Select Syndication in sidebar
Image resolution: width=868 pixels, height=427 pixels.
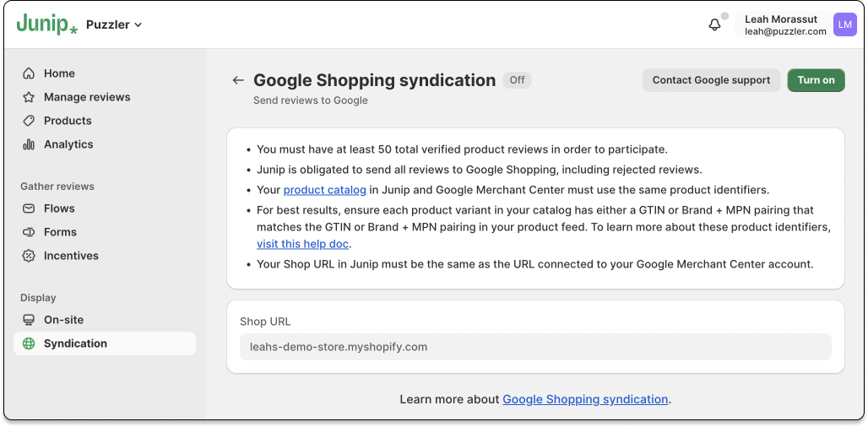[x=106, y=343]
